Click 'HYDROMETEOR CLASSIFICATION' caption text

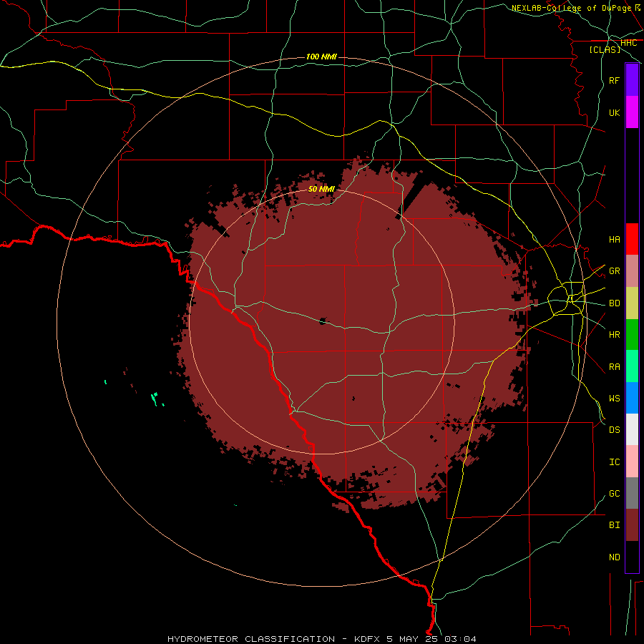pyautogui.click(x=251, y=639)
